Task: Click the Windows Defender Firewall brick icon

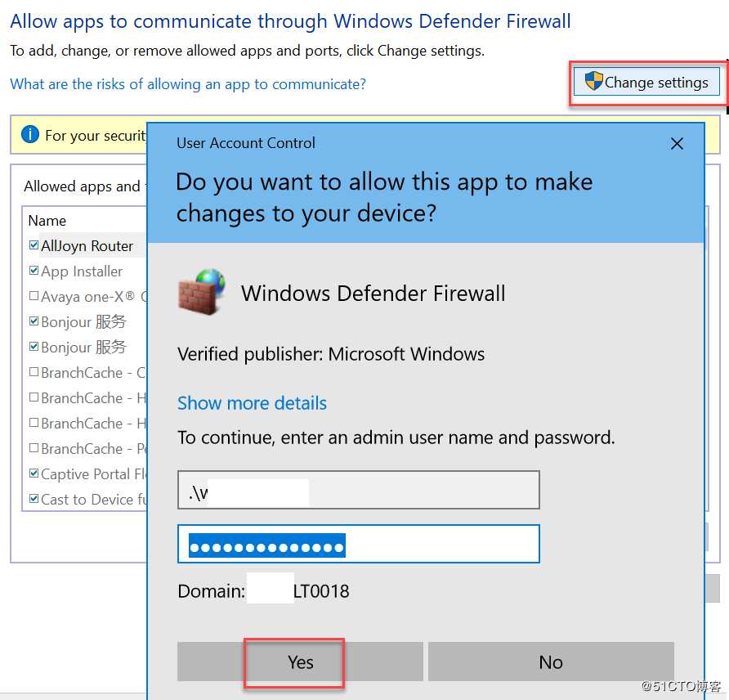Action: coord(202,292)
